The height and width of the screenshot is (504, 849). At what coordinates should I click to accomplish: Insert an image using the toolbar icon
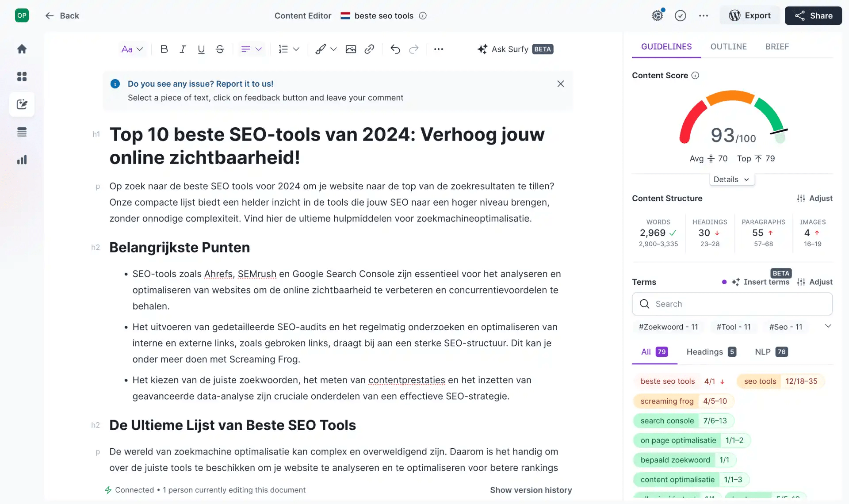click(351, 49)
